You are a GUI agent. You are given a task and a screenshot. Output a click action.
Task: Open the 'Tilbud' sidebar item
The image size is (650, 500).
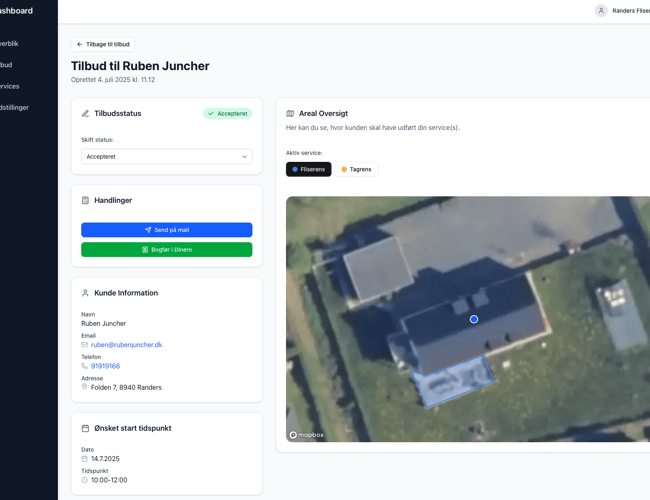click(x=6, y=65)
